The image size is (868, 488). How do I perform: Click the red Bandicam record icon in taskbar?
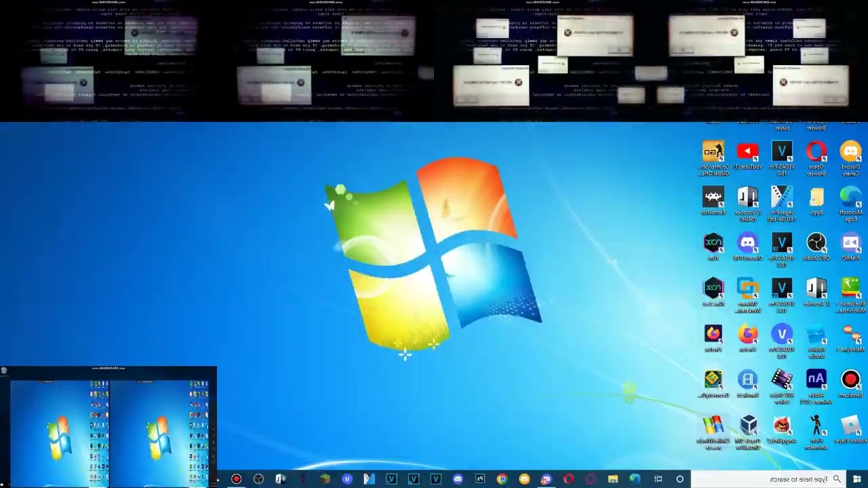click(x=236, y=479)
